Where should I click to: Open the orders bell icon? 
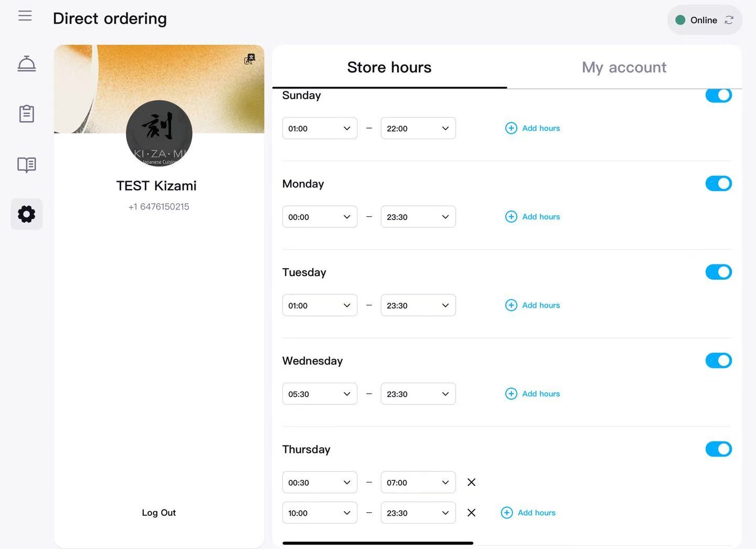coord(27,64)
